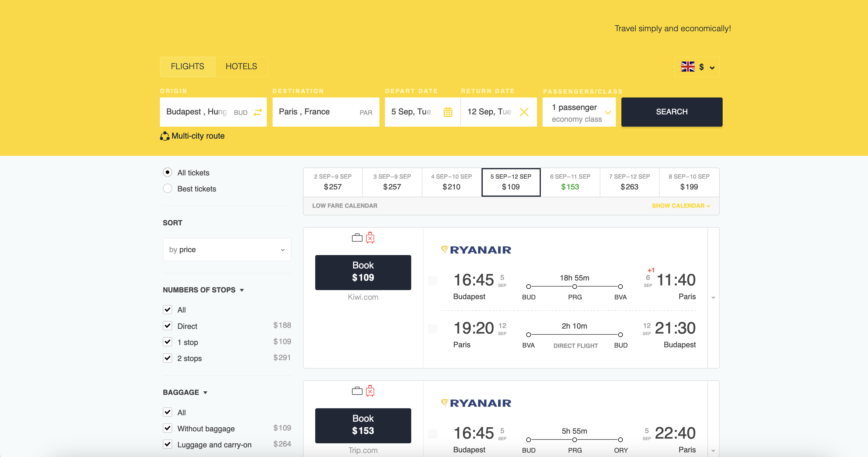Viewport: 868px width, 457px height.
Task: Expand Show Calendar in low fare bar
Action: [x=681, y=205]
